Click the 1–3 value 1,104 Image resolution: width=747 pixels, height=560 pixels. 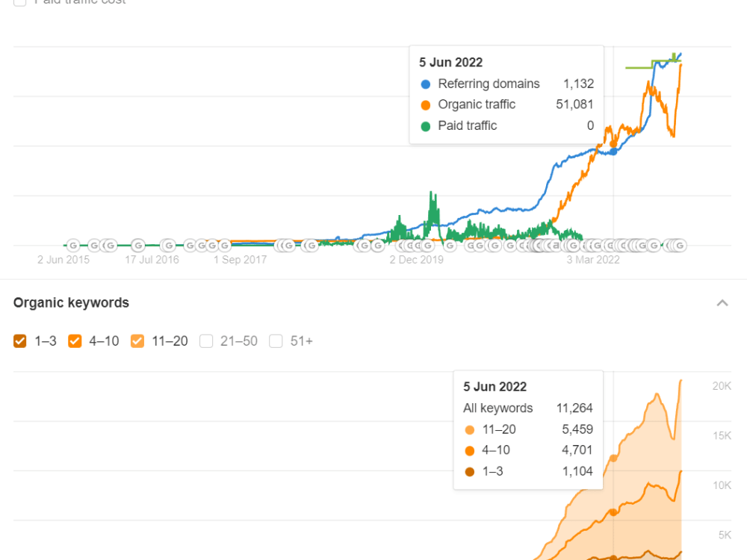577,471
